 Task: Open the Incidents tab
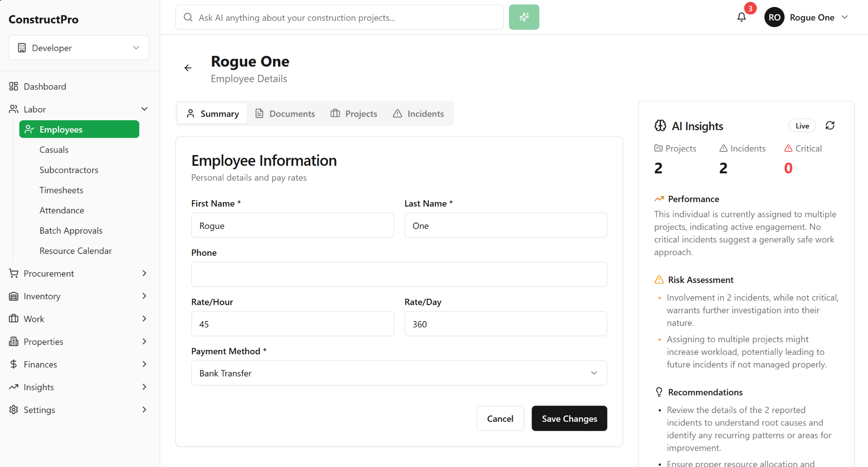pos(425,113)
